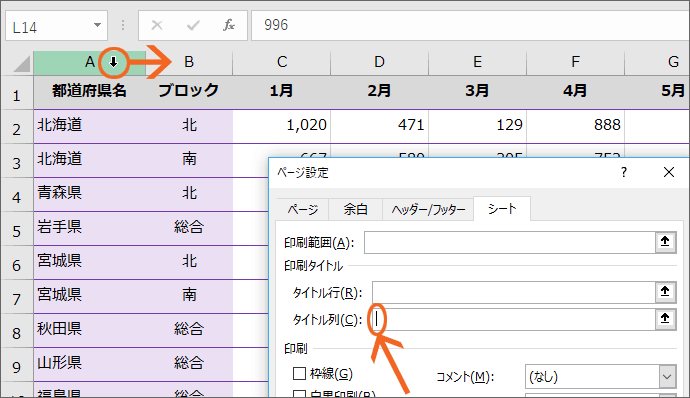Image resolution: width=690 pixels, height=398 pixels.
Task: Click the 3月 header cell
Action: (x=477, y=92)
